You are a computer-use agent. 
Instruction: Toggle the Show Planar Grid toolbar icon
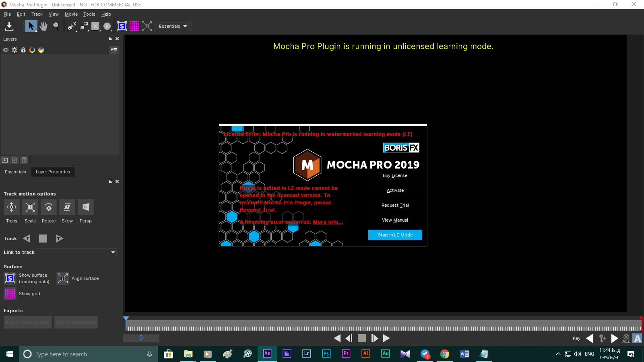click(x=134, y=26)
